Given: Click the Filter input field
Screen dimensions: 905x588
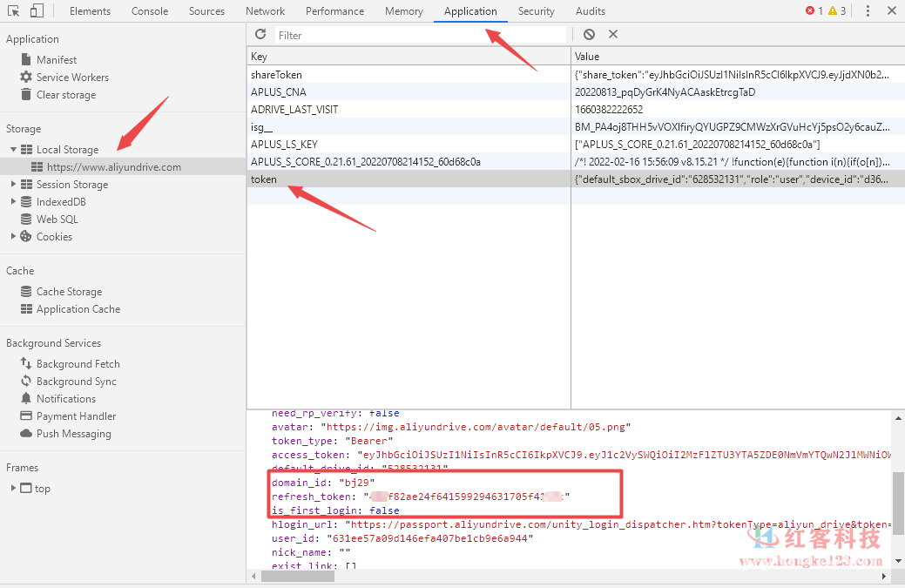Looking at the screenshot, I should coord(420,35).
